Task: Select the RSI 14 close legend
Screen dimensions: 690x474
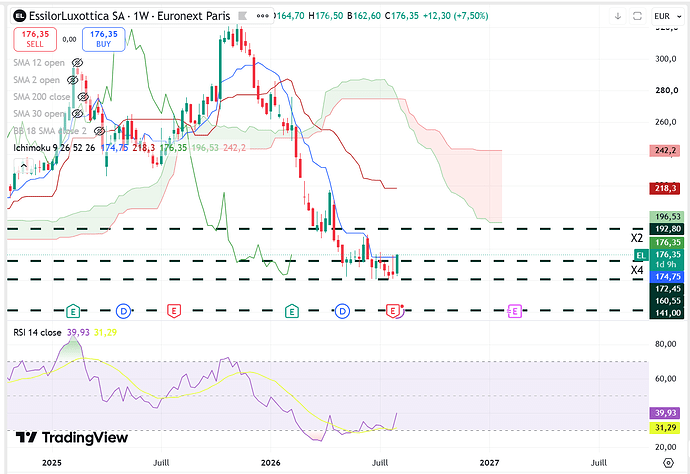Action: (x=37, y=332)
